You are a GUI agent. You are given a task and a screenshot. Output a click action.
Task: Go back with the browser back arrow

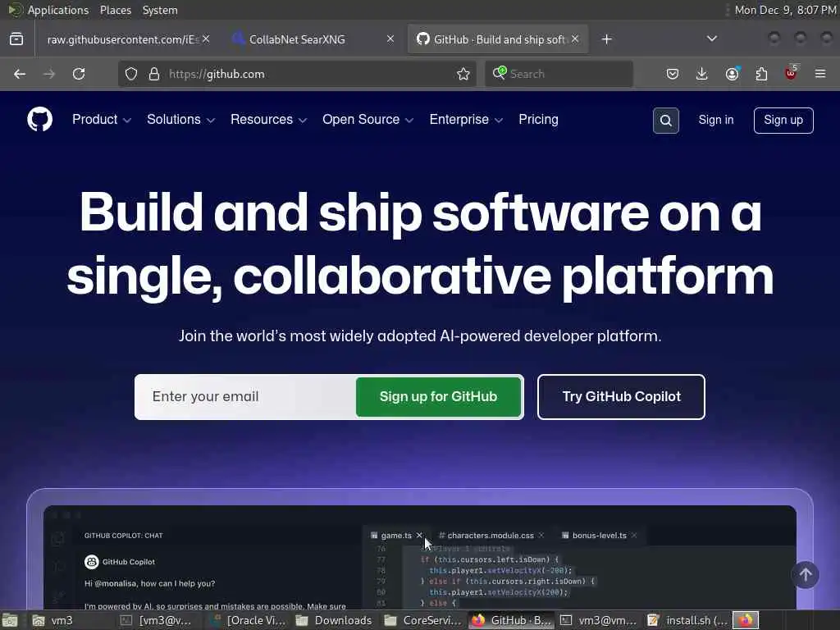[20, 74]
